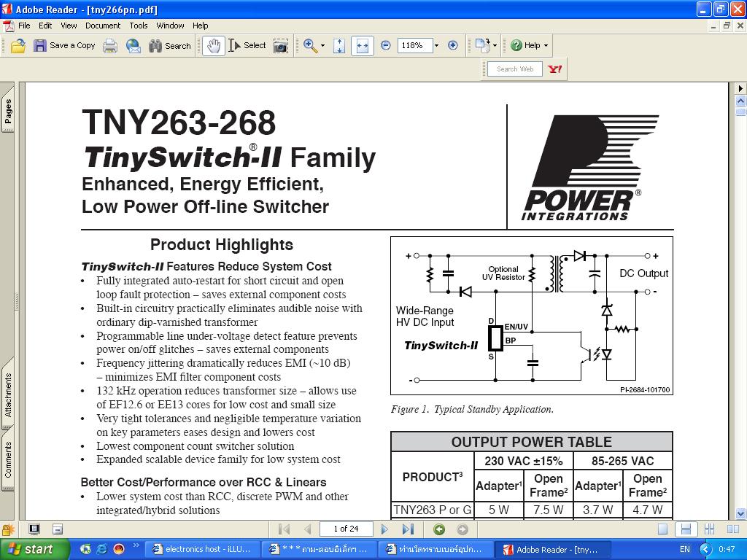
Task: Switch to Continuous page layout
Action: pyautogui.click(x=686, y=529)
